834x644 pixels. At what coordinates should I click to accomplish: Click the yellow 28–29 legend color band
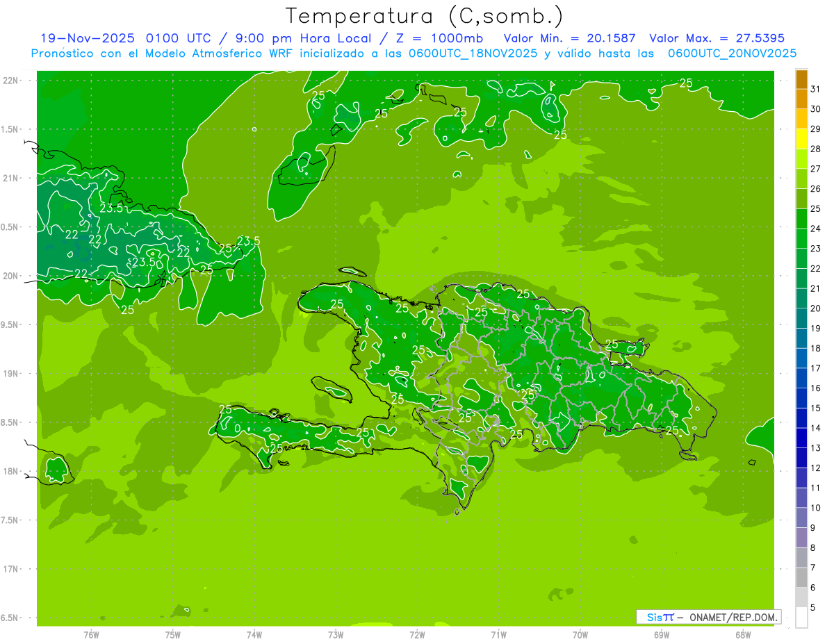[801, 139]
